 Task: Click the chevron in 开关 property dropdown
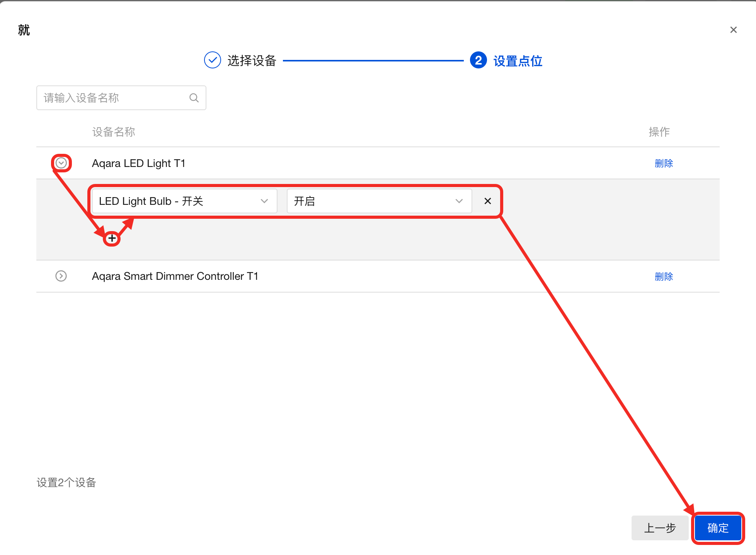[x=264, y=201]
